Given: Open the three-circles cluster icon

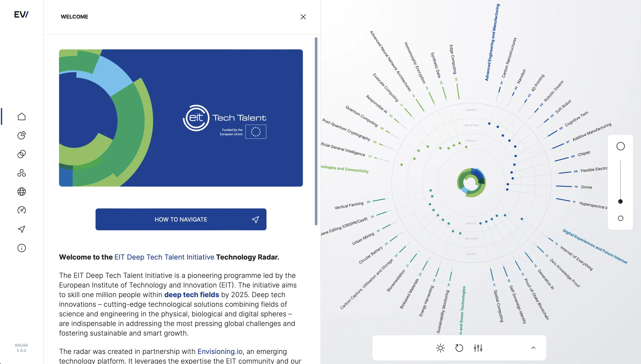Looking at the screenshot, I should [x=21, y=173].
